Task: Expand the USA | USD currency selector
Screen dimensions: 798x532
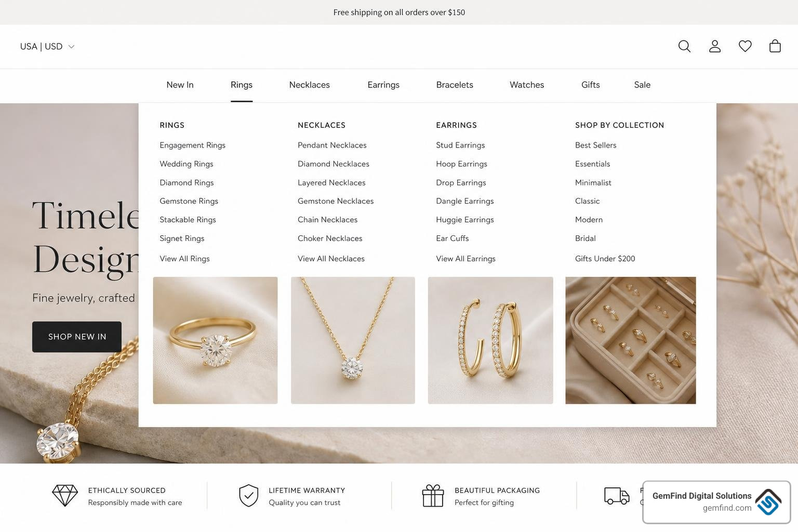Action: [x=47, y=46]
